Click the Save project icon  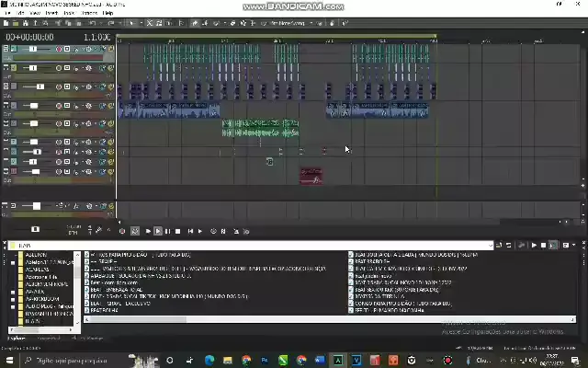(26, 23)
